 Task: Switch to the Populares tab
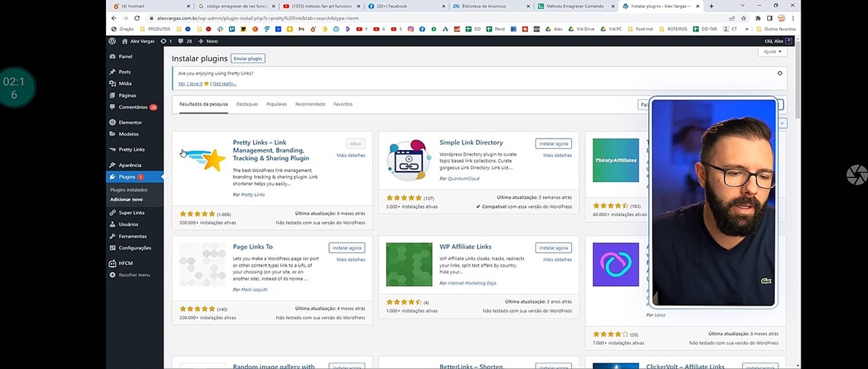[x=277, y=104]
